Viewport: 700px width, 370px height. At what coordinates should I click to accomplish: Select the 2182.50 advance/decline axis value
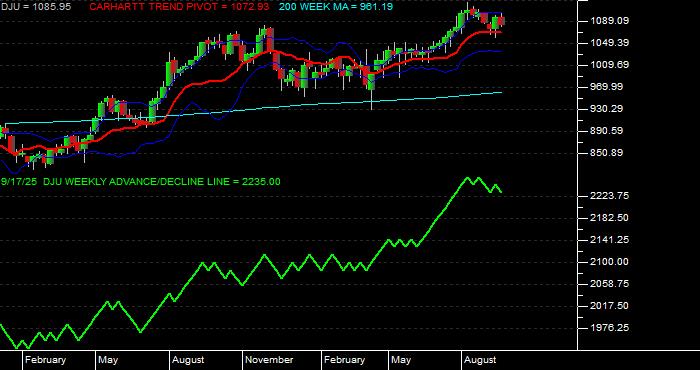(x=609, y=218)
